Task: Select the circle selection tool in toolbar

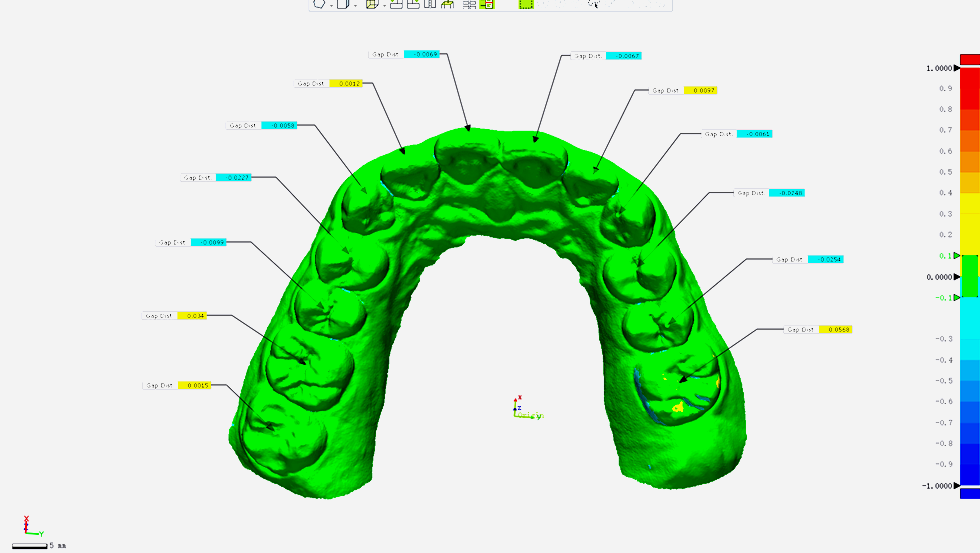Action: point(319,4)
